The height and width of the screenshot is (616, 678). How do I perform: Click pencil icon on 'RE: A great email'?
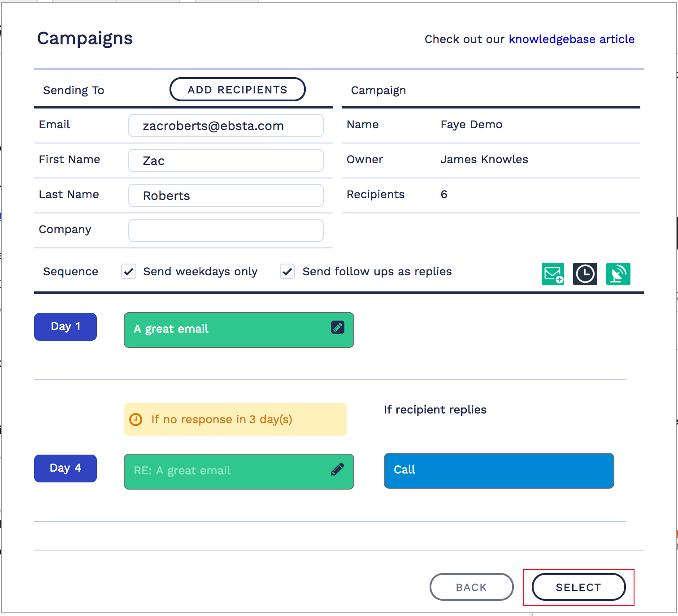click(338, 469)
